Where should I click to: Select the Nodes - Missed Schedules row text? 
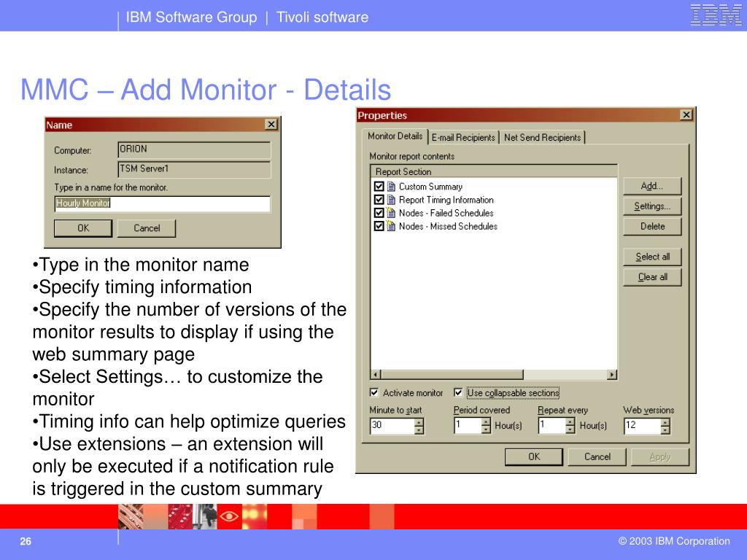point(449,227)
